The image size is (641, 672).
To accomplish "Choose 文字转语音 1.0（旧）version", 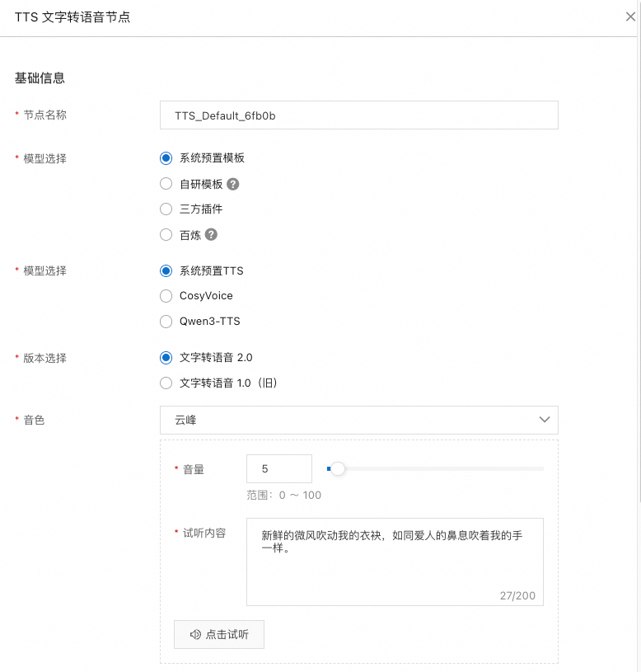I will [x=166, y=383].
